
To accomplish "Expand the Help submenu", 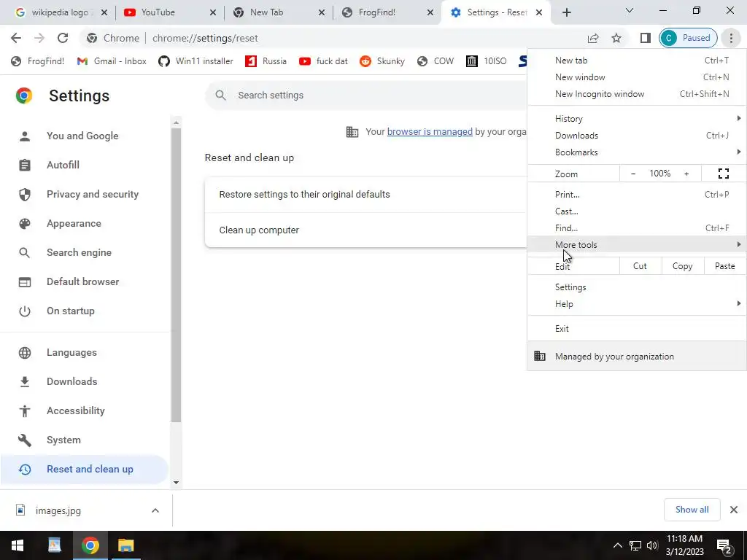I will [x=637, y=304].
